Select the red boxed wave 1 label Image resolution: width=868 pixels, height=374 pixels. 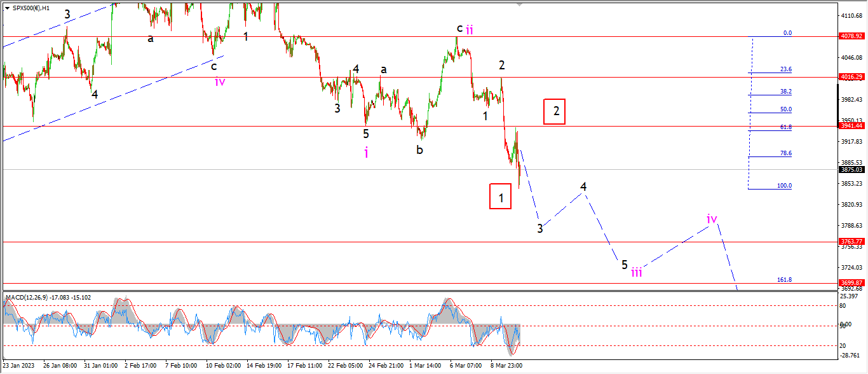point(501,197)
